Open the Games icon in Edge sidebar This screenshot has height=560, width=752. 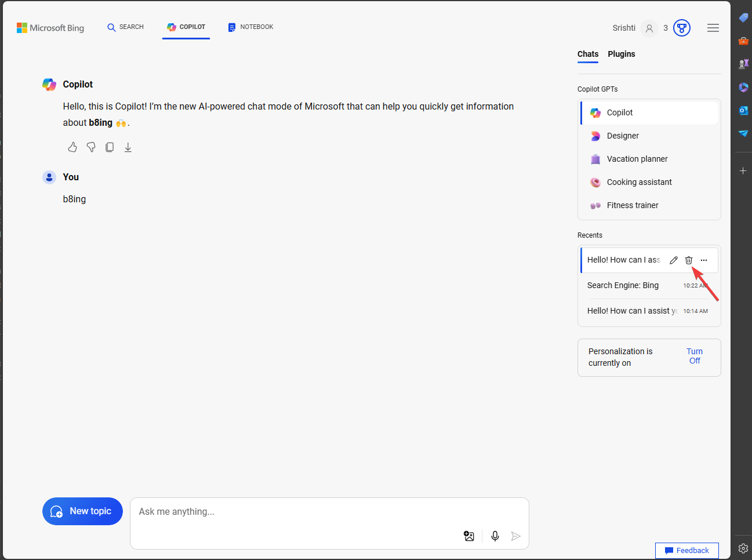point(743,64)
